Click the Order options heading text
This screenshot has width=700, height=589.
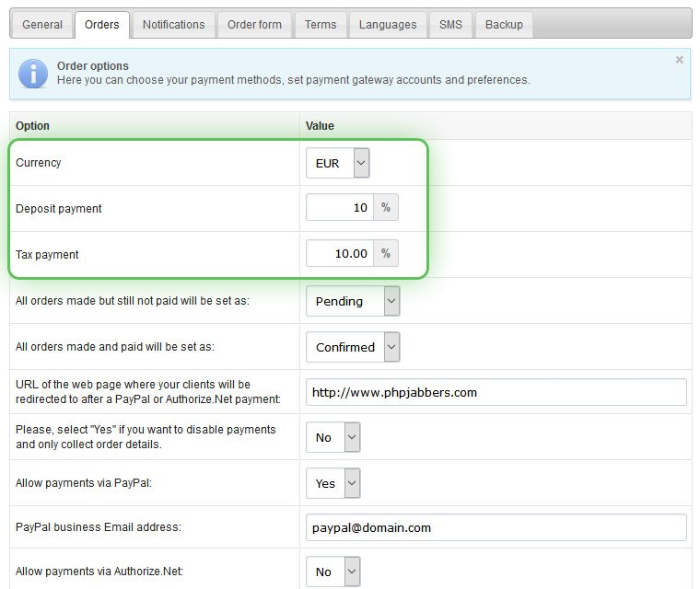(x=92, y=66)
